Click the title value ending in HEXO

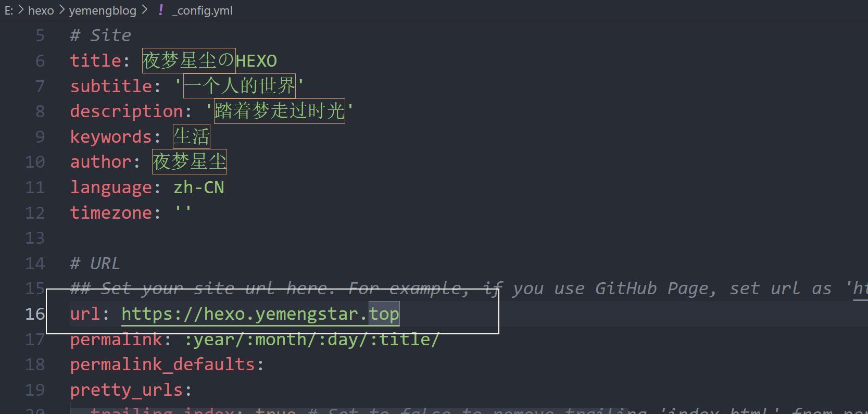(x=209, y=61)
